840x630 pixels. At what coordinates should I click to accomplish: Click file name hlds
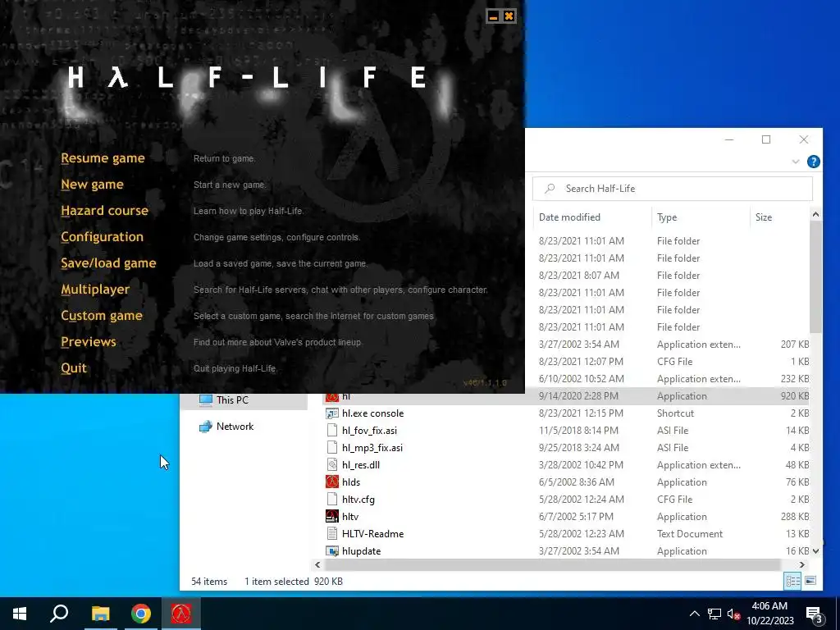[x=351, y=482]
